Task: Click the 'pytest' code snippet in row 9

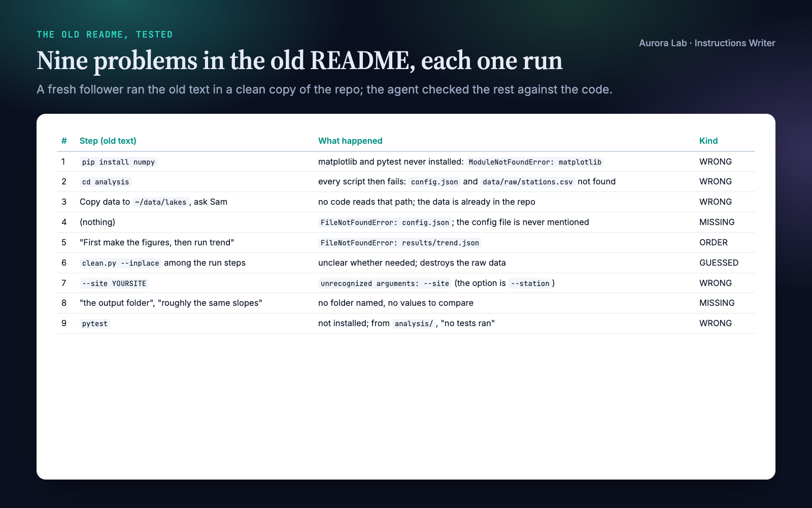Action: (95, 324)
